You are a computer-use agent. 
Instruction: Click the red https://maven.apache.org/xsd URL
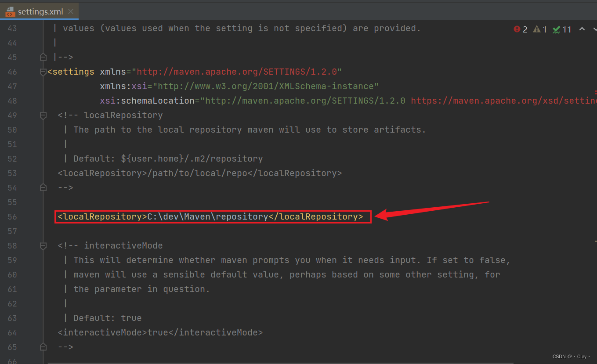point(503,101)
